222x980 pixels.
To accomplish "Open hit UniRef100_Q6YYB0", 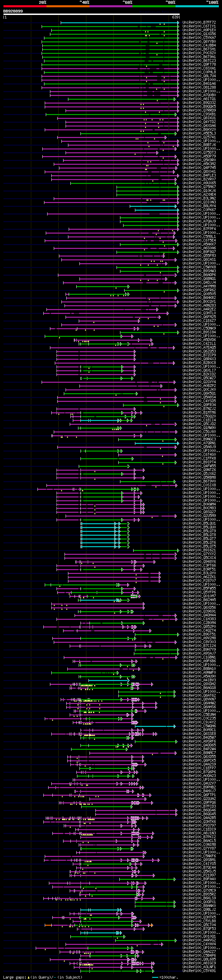I will (x=199, y=41).
